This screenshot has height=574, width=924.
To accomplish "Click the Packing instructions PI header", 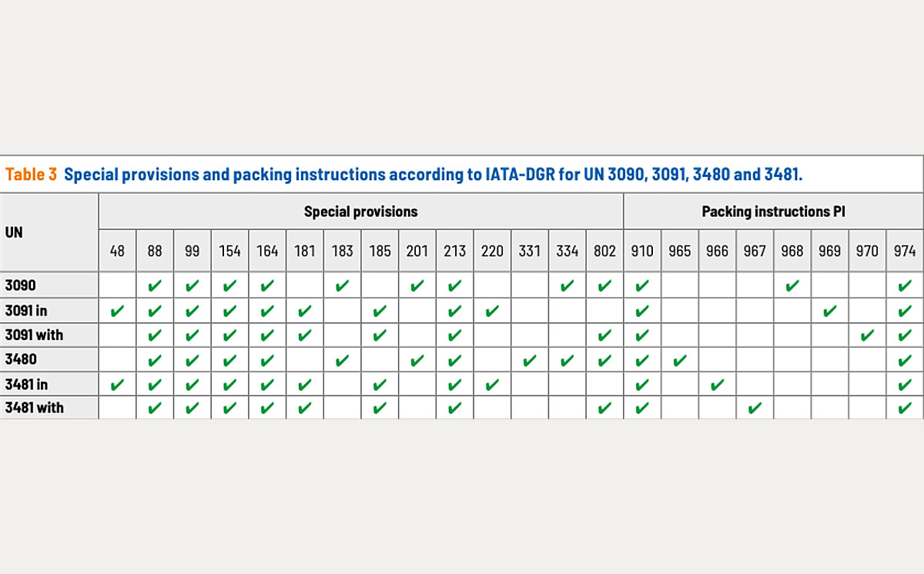I will click(773, 212).
